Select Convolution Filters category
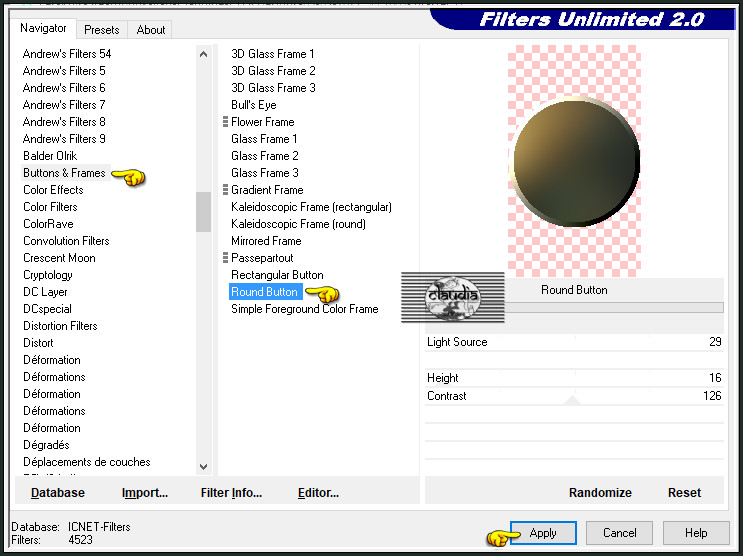 (66, 241)
